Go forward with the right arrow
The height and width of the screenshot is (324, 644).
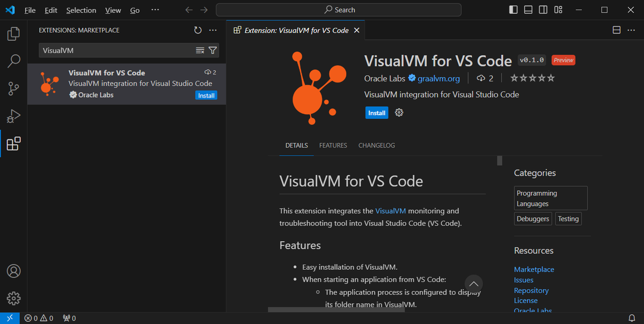click(203, 10)
